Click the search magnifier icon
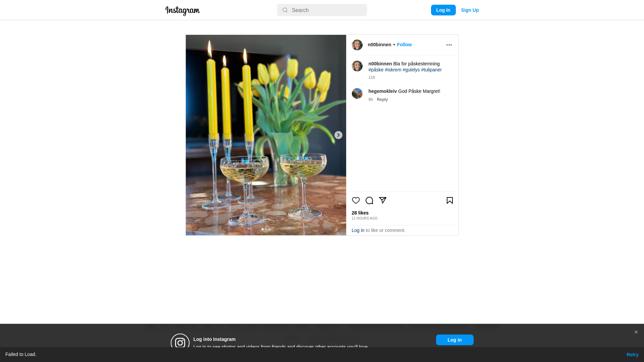The image size is (644, 362). pyautogui.click(x=285, y=10)
